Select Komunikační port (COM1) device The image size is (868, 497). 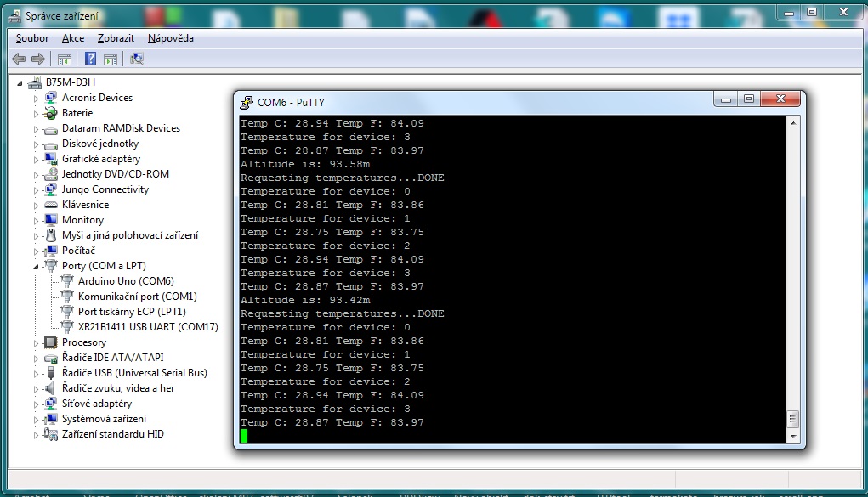point(137,297)
